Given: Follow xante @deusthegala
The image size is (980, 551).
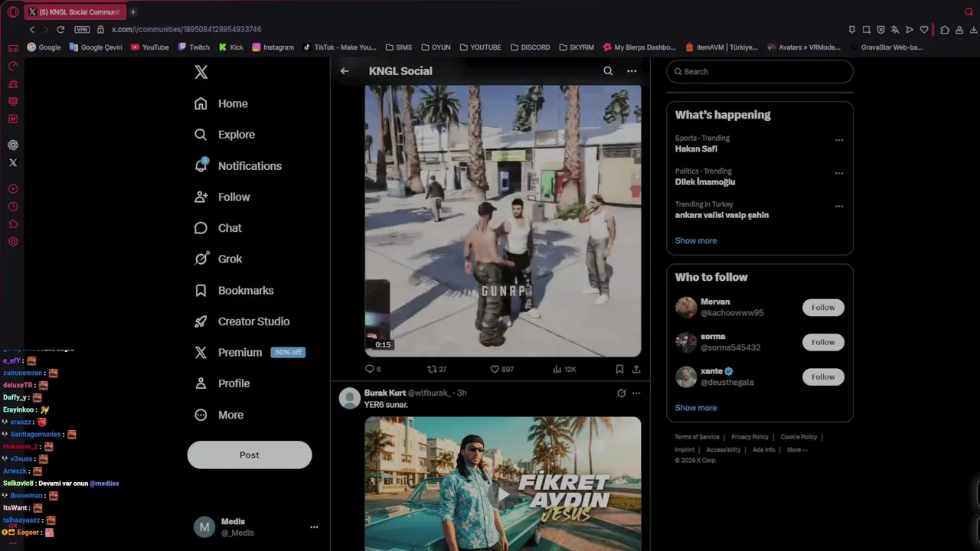Looking at the screenshot, I should [x=823, y=377].
